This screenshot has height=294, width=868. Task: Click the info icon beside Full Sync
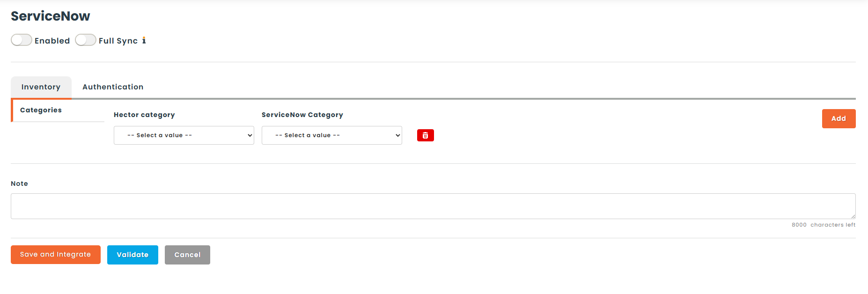click(144, 41)
